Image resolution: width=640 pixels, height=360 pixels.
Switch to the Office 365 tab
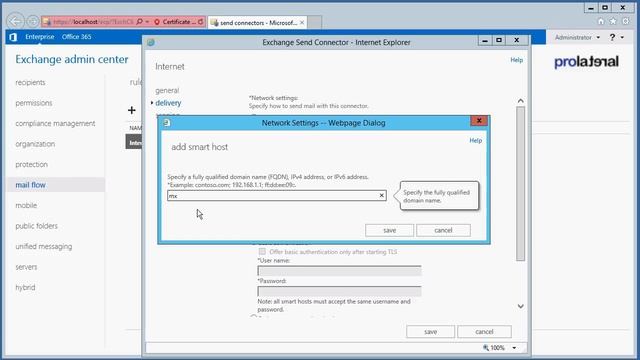point(77,37)
